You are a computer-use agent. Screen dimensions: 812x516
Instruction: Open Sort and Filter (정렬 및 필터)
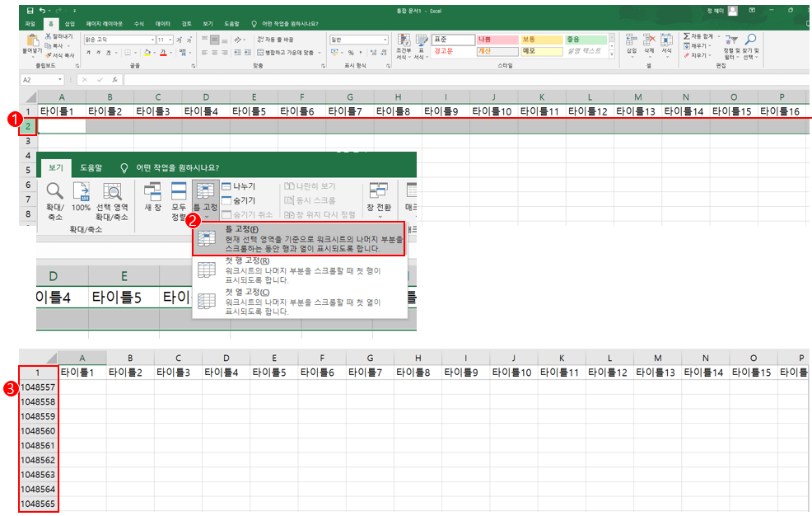pos(731,47)
